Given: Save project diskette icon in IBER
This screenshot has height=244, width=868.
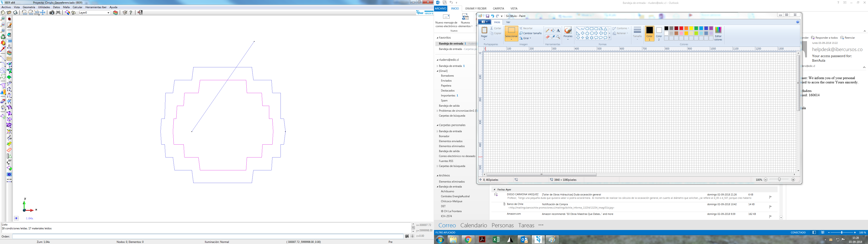Looking at the screenshot, I should (15, 12).
